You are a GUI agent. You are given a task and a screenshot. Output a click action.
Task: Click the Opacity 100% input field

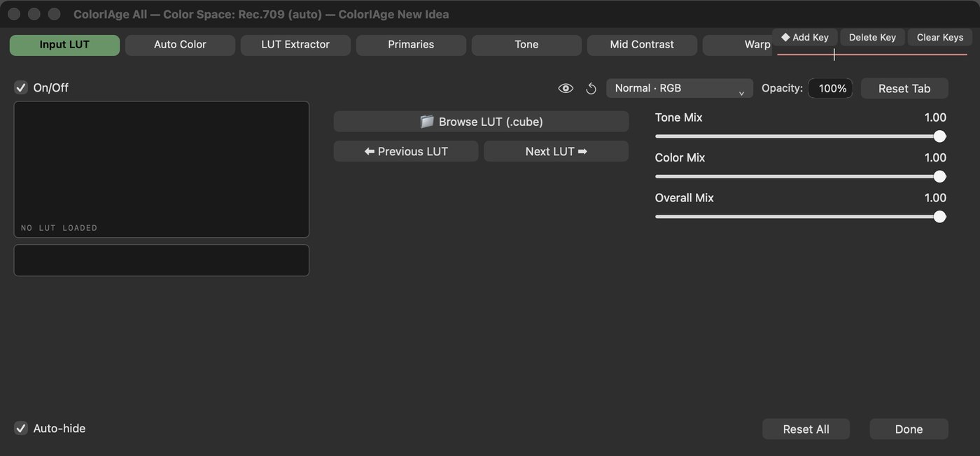coord(830,88)
